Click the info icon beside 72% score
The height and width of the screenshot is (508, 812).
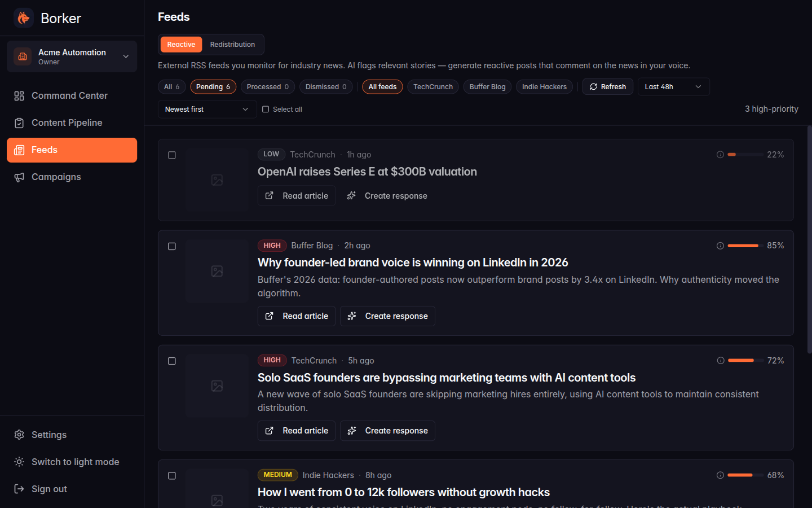click(720, 361)
